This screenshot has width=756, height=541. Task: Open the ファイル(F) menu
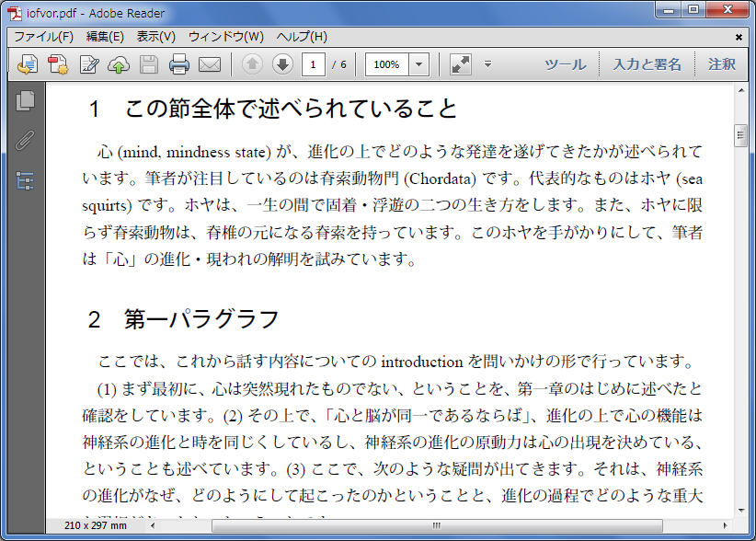pos(43,37)
